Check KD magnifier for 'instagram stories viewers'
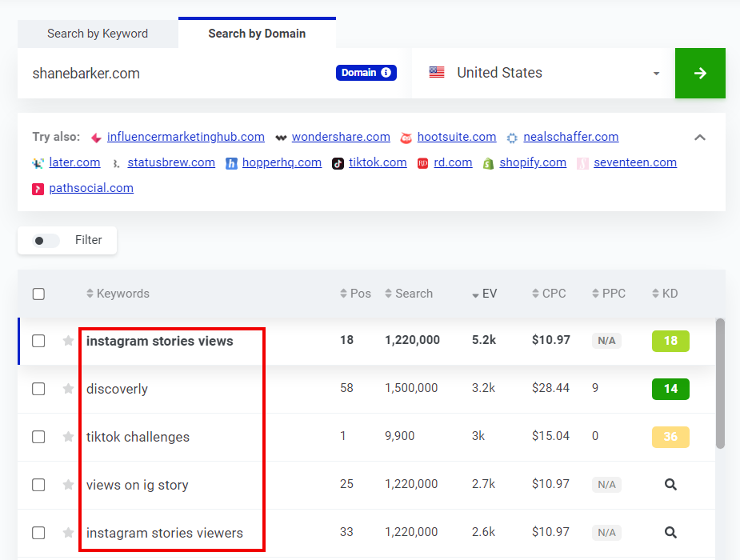This screenshot has height=560, width=740. click(670, 533)
